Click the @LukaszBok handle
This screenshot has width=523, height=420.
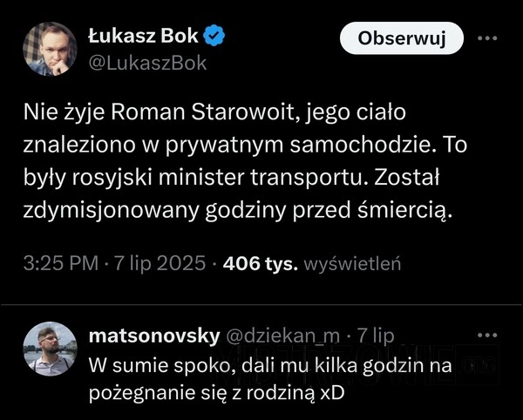pyautogui.click(x=148, y=64)
